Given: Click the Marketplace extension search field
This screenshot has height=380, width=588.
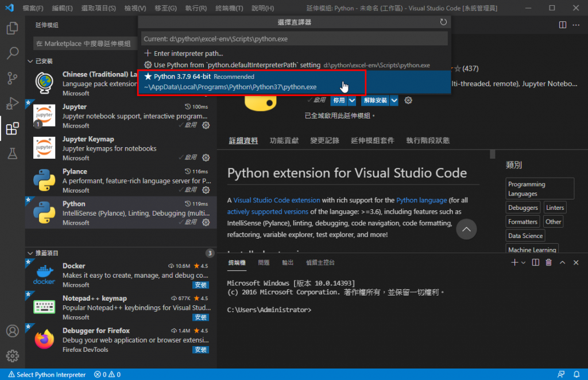Looking at the screenshot, I should coord(86,44).
